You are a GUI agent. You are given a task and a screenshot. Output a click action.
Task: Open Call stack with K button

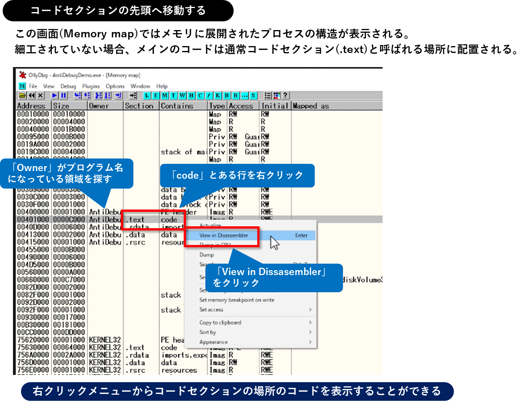click(x=218, y=95)
